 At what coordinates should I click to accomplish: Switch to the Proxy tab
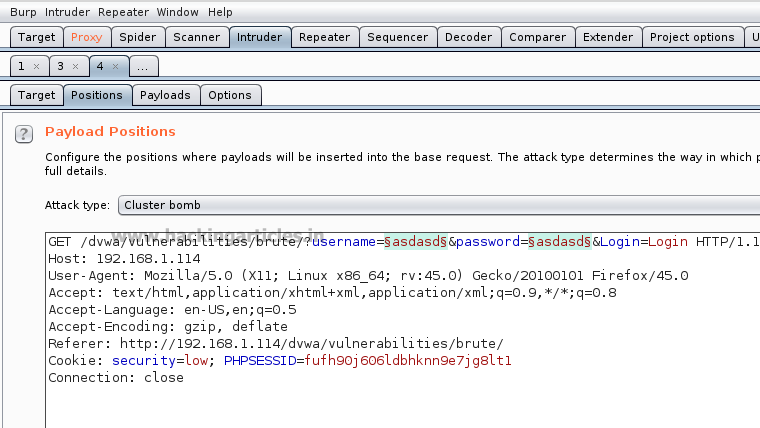tap(86, 37)
